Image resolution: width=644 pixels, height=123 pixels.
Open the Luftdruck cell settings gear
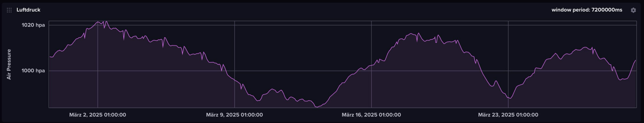pos(633,10)
